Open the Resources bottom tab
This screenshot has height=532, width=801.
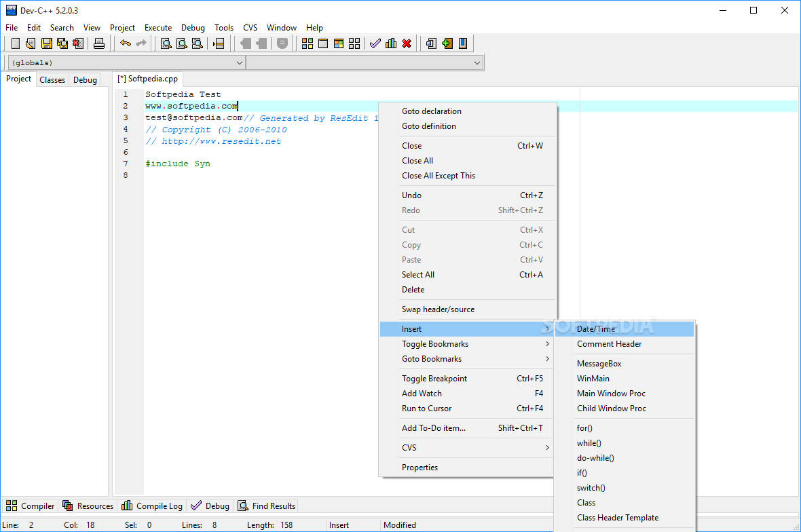[x=88, y=506]
